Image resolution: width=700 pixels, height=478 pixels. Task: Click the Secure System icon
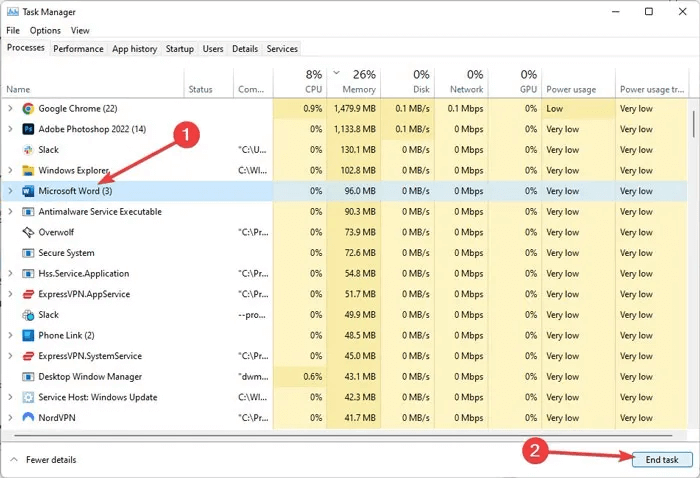coord(28,253)
